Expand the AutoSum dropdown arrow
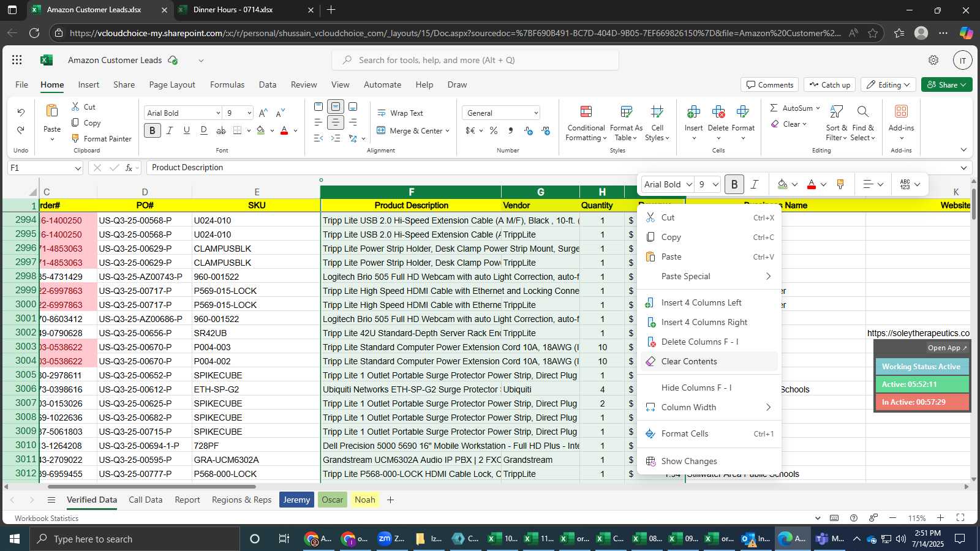980x551 pixels. [x=818, y=108]
